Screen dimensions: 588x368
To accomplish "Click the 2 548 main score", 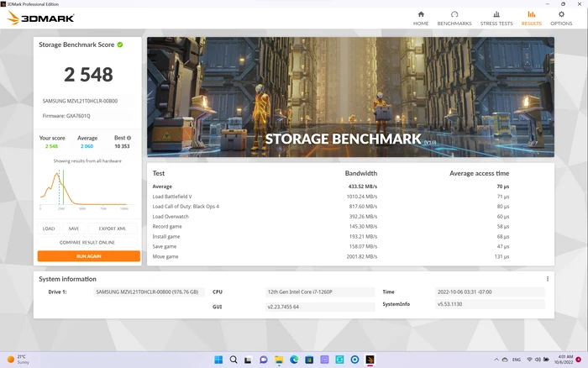I will [88, 74].
